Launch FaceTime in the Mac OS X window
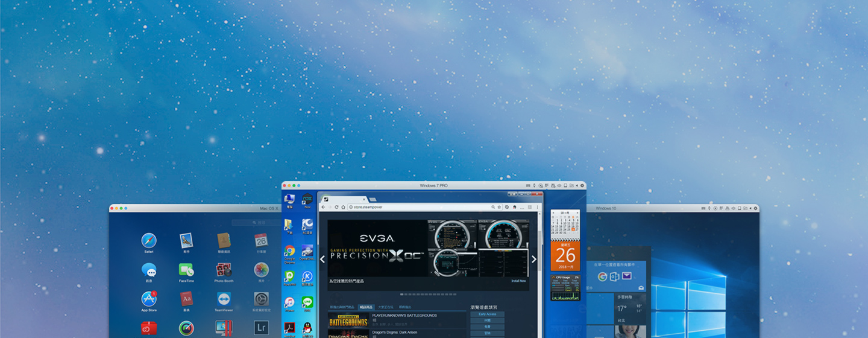The width and height of the screenshot is (868, 338). tap(186, 270)
